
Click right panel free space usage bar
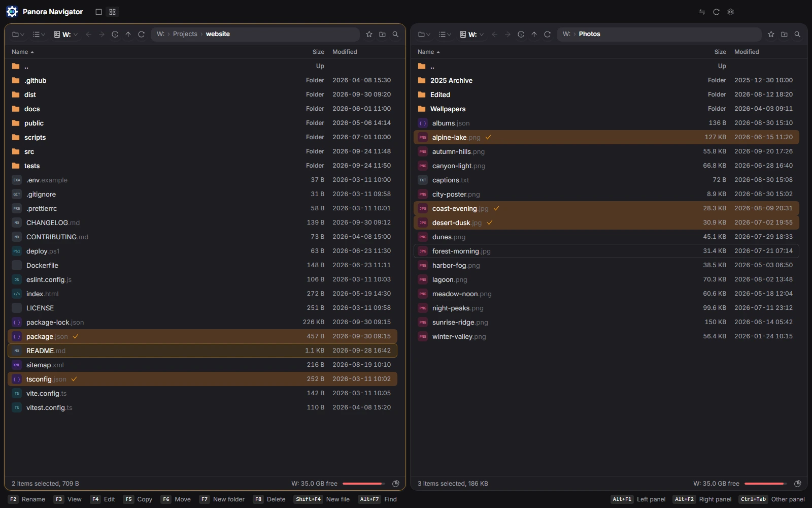pos(765,484)
